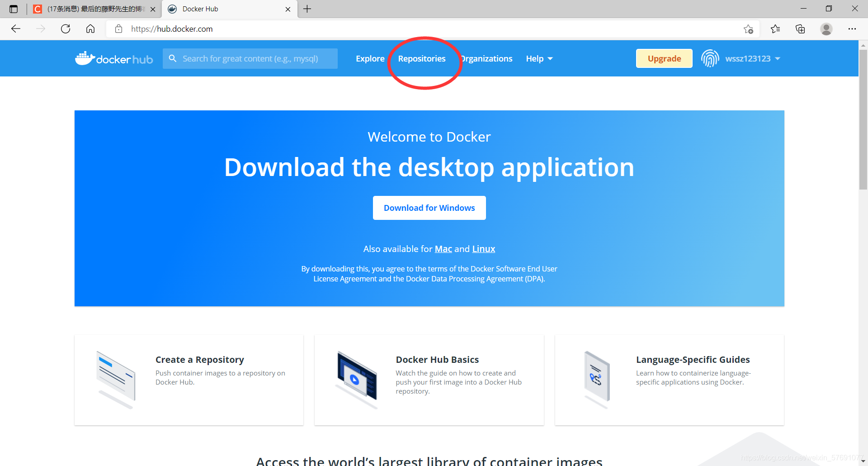The height and width of the screenshot is (466, 868).
Task: Click the search magnifier icon
Action: point(172,58)
